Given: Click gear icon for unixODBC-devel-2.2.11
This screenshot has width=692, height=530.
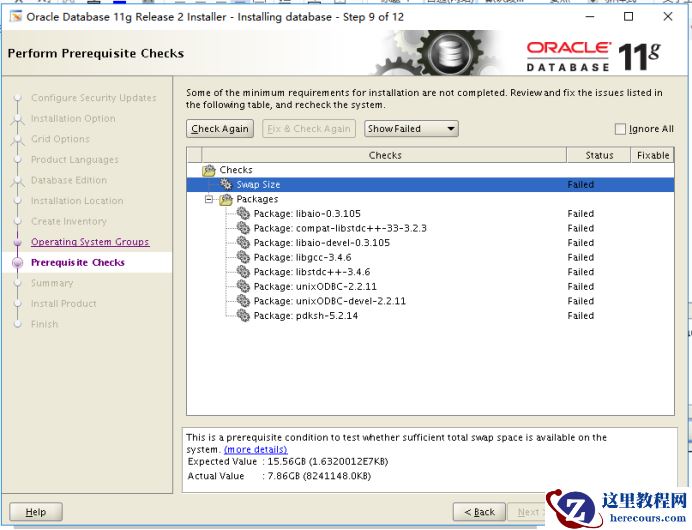Looking at the screenshot, I should point(243,301).
